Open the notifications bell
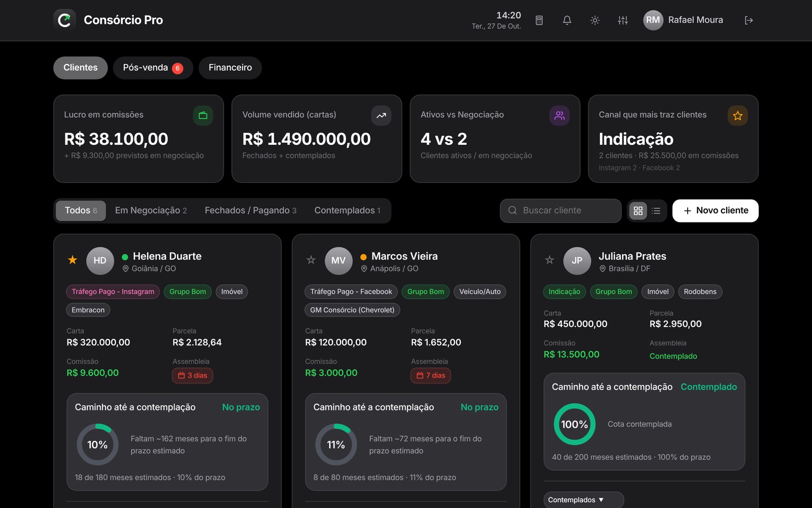 (567, 20)
